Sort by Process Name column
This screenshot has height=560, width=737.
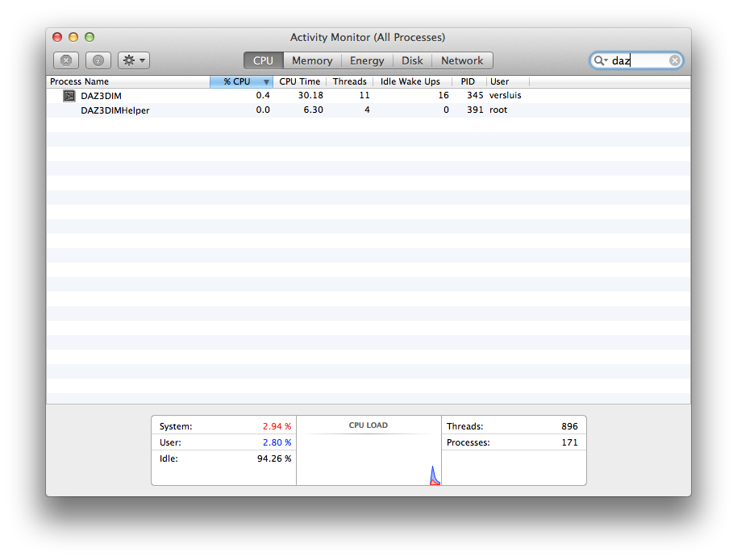[128, 81]
